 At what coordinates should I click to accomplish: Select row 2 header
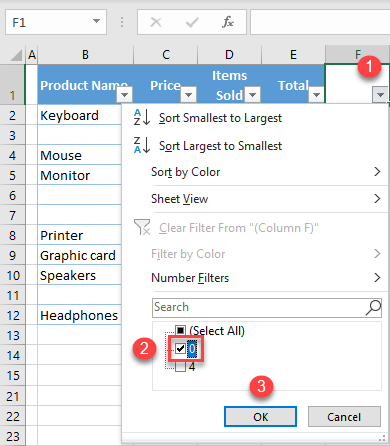tap(12, 115)
